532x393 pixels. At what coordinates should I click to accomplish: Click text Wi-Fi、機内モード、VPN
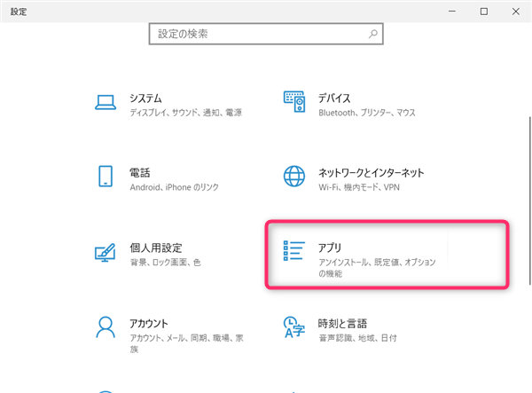pyautogui.click(x=359, y=187)
